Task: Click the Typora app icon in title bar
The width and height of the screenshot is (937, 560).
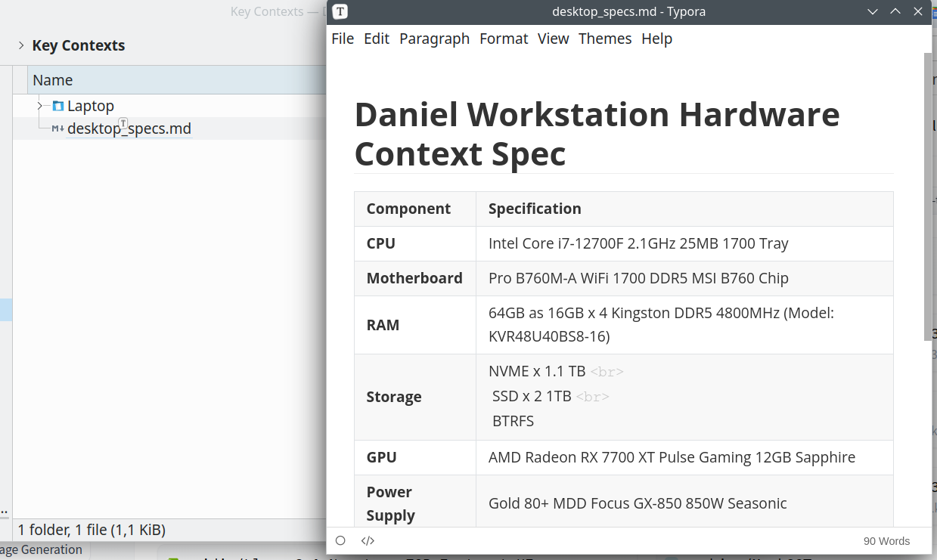Action: 340,11
